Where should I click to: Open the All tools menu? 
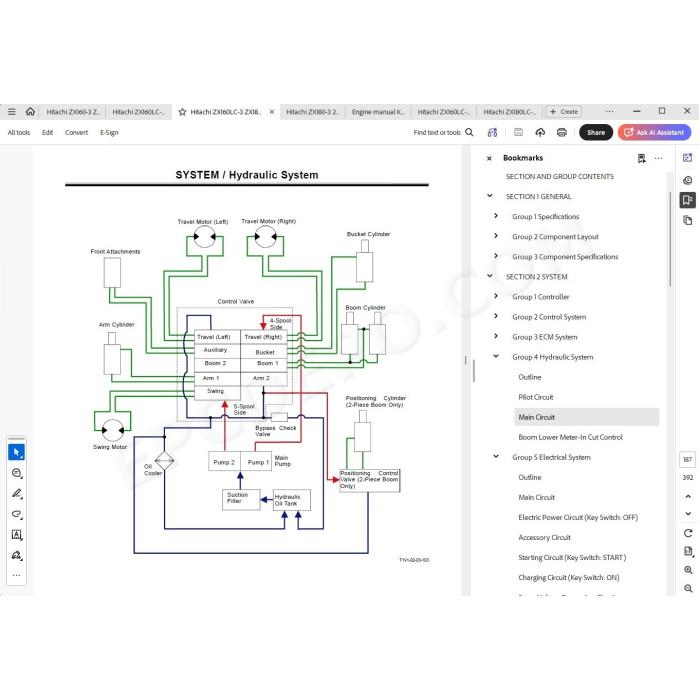click(x=19, y=132)
